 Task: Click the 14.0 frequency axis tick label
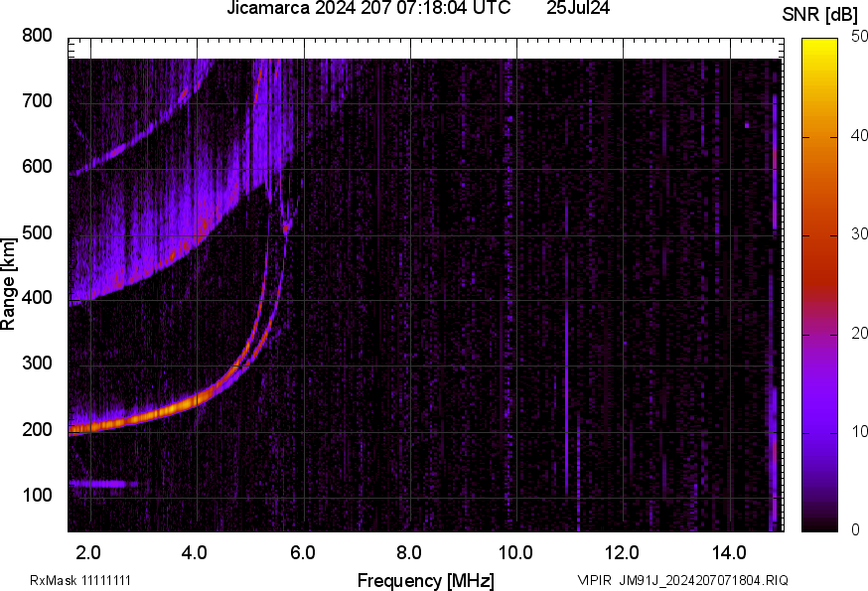(x=729, y=551)
